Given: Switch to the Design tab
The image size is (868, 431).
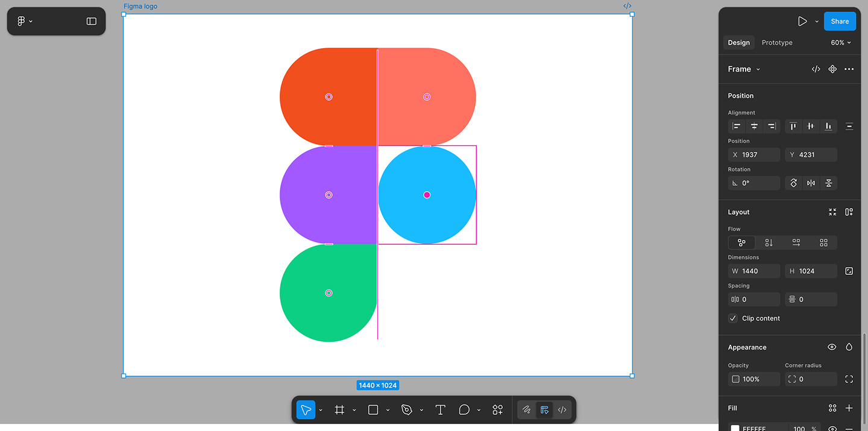Looking at the screenshot, I should [739, 43].
